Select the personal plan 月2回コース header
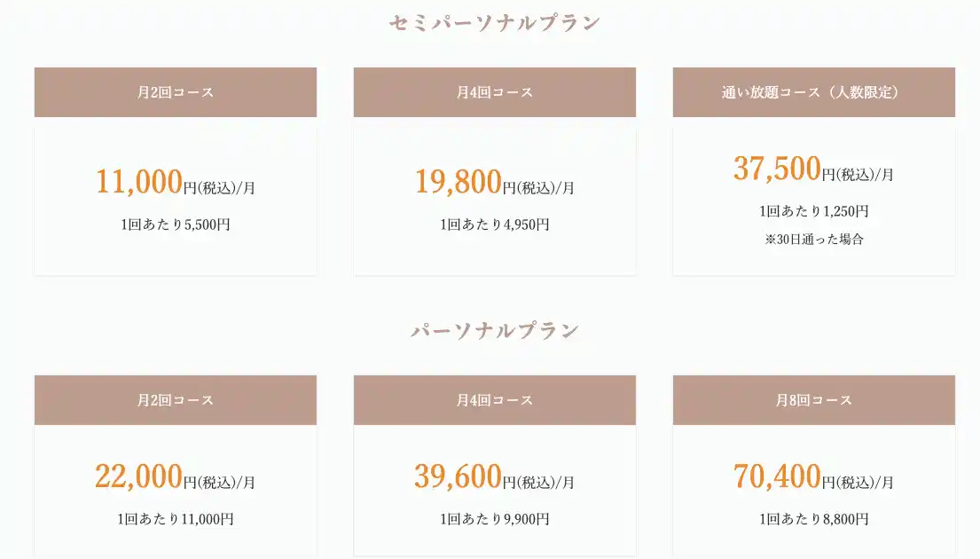The width and height of the screenshot is (980, 559). coord(176,400)
